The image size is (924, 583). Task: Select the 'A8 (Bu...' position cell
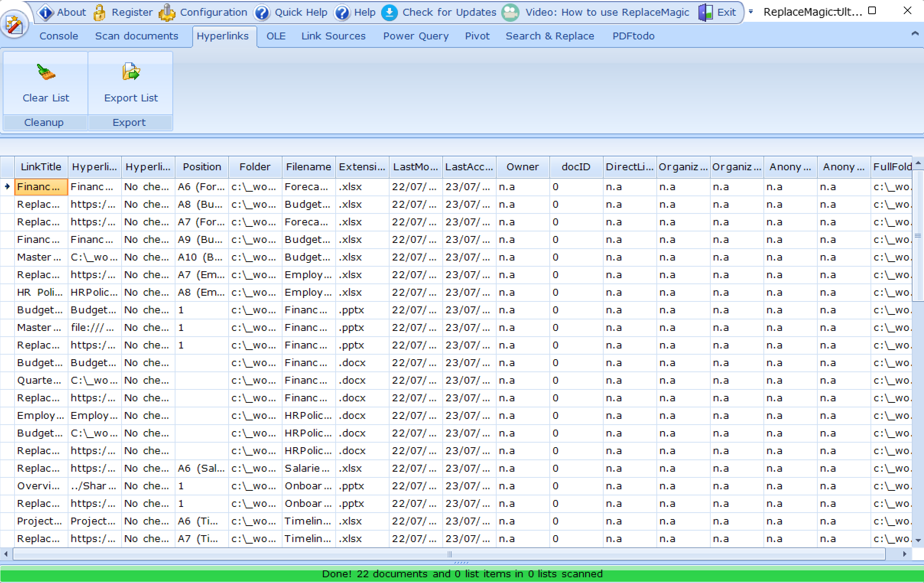coord(202,205)
